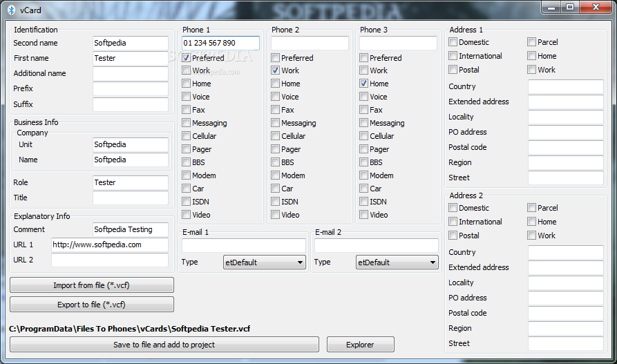Click Address 1 Street field
Image resolution: width=617 pixels, height=364 pixels.
pos(565,178)
